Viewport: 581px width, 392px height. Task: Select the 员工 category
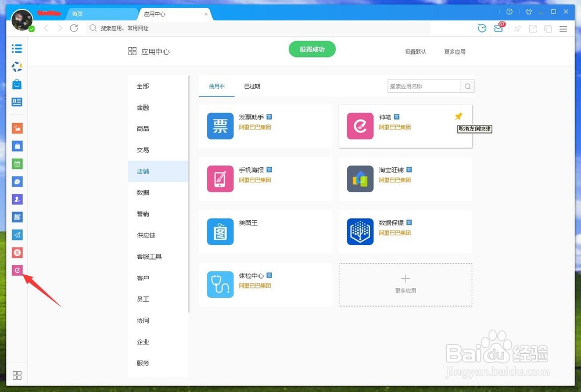pyautogui.click(x=158, y=299)
